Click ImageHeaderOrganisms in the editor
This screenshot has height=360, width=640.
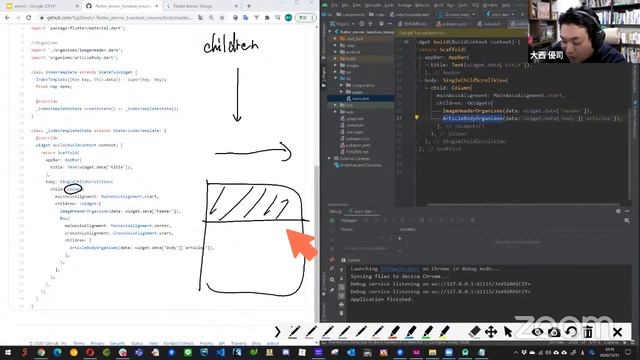(472, 111)
